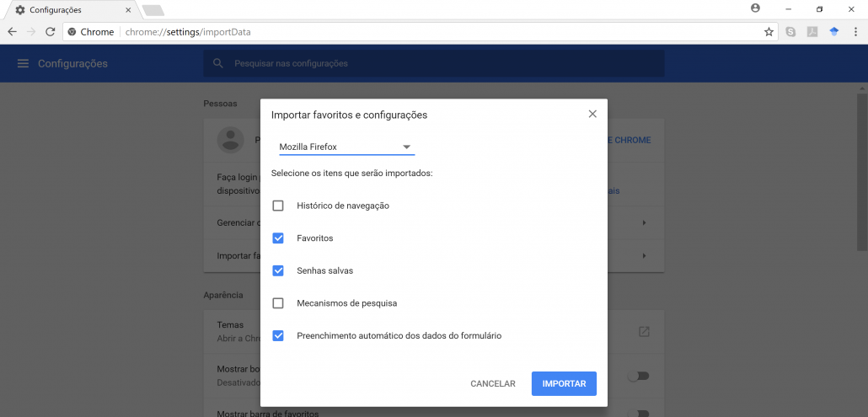Click the blue extension icon in toolbar
868x417 pixels.
tap(833, 32)
